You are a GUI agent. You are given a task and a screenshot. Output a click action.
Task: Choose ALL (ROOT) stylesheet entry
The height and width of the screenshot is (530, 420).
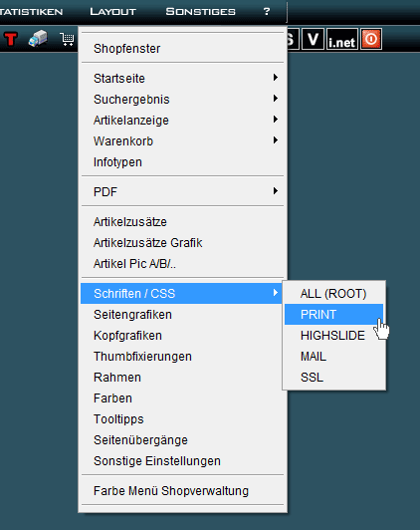click(333, 293)
